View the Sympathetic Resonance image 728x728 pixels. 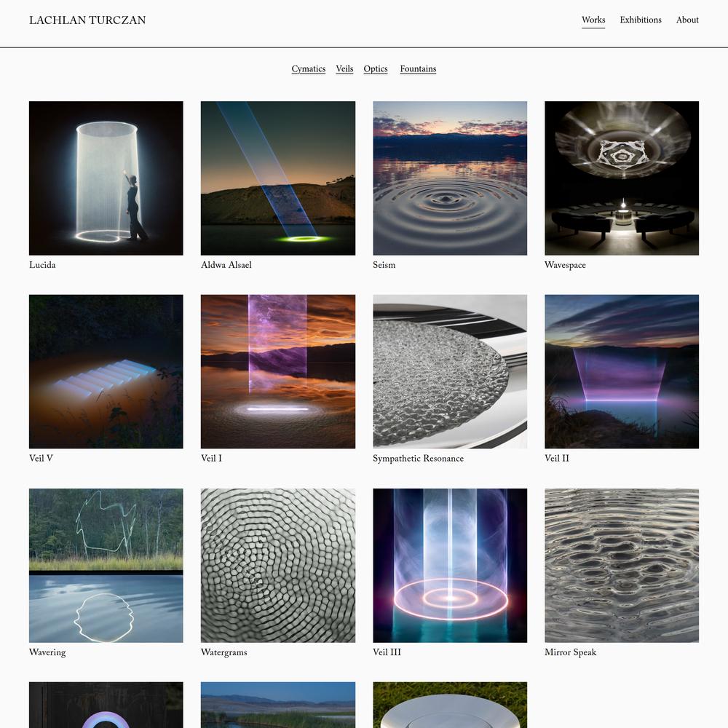point(450,371)
